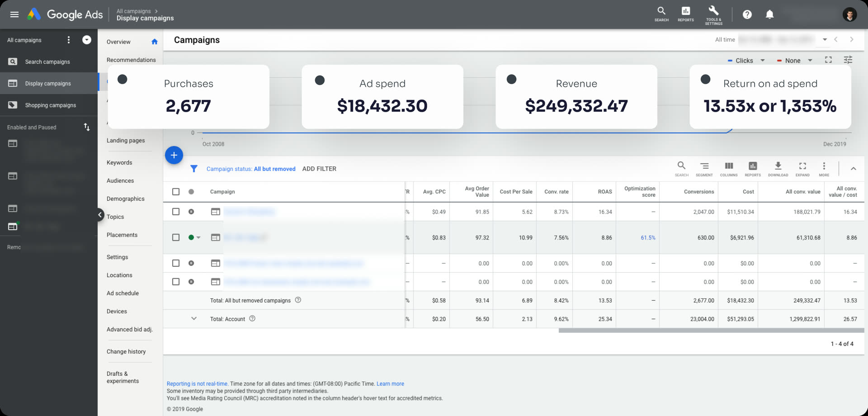Click the Google Ads logo
This screenshot has height=416, width=868.
coord(65,14)
